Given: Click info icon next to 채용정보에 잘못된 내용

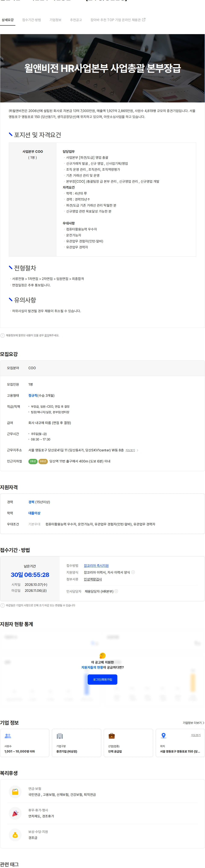Looking at the screenshot, I should 3,335.
